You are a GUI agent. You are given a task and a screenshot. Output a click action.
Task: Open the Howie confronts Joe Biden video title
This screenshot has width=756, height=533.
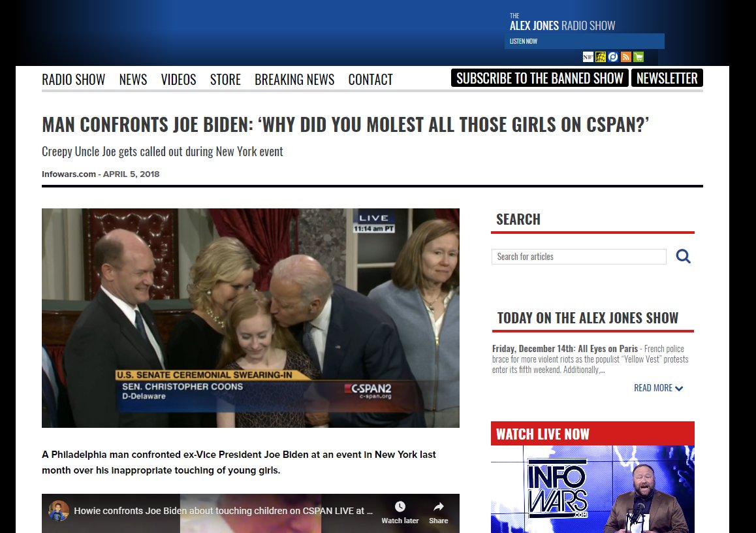[223, 511]
